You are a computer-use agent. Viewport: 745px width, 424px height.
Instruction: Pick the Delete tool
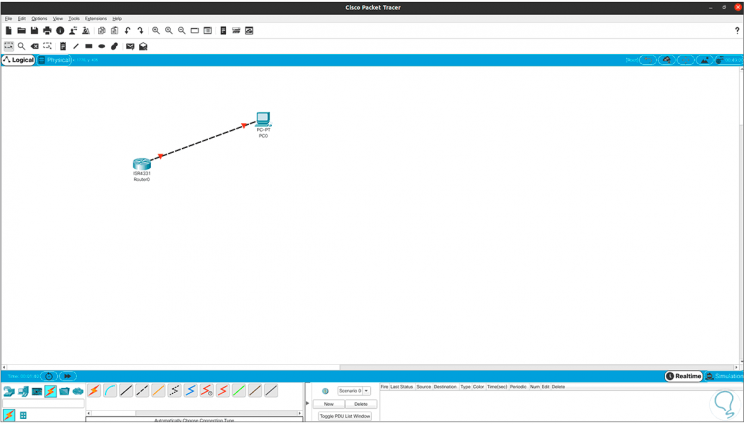click(34, 46)
